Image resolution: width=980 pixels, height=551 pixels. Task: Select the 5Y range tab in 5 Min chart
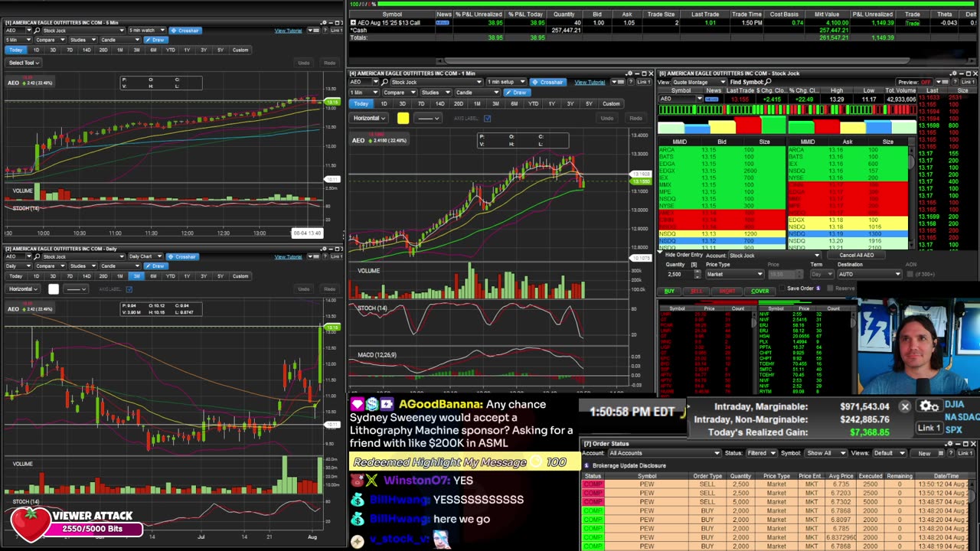tap(220, 50)
